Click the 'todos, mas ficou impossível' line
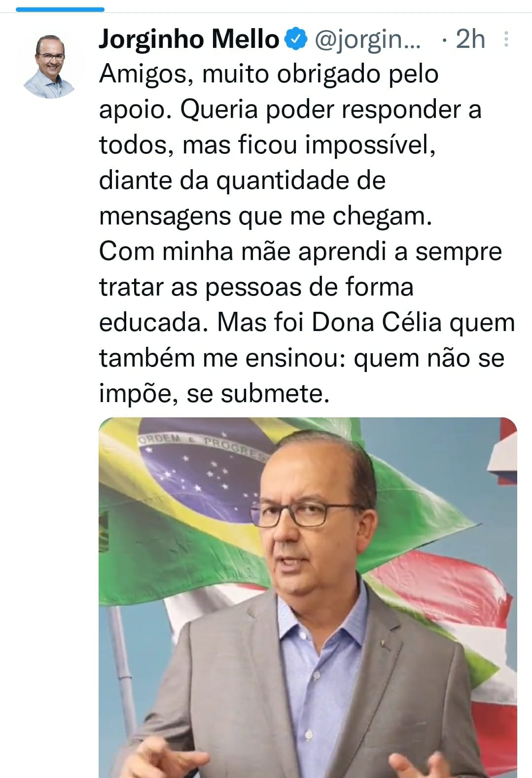This screenshot has height=778, width=532. [x=267, y=146]
